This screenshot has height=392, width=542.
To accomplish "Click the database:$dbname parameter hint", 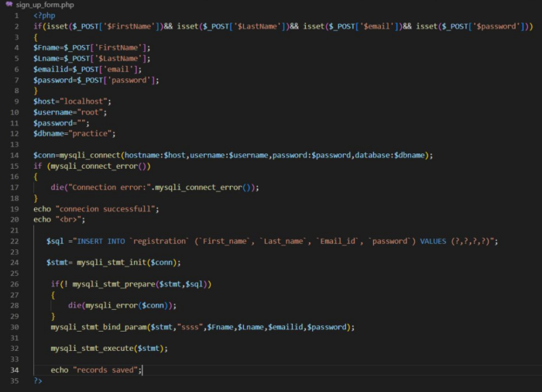I will 390,156.
